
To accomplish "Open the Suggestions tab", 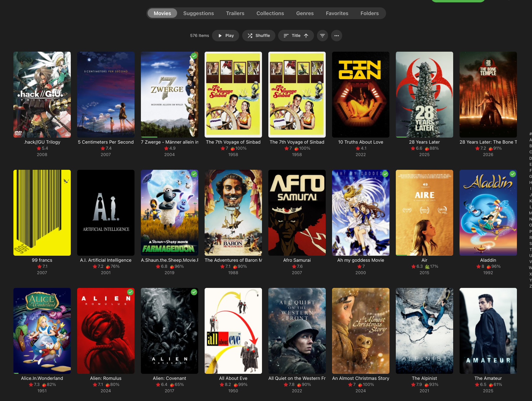I will (x=199, y=13).
